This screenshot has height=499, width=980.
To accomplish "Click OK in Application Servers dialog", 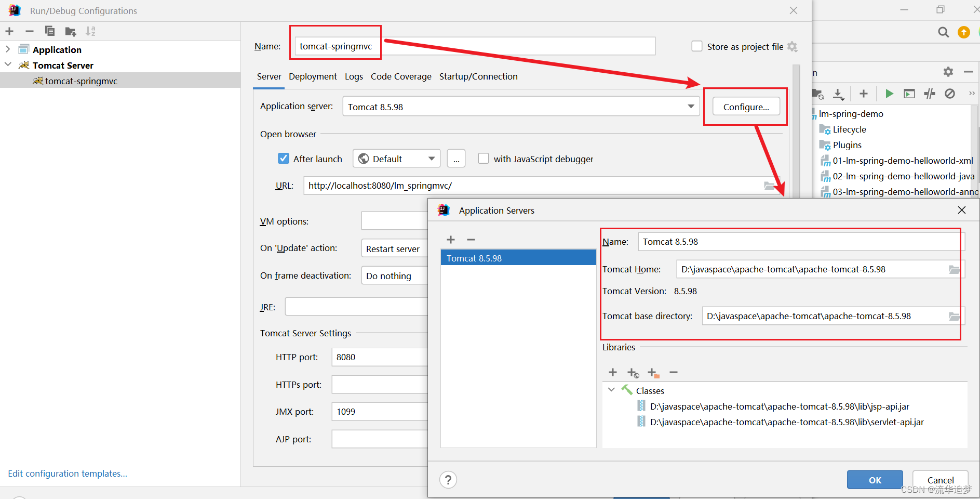I will point(875,480).
